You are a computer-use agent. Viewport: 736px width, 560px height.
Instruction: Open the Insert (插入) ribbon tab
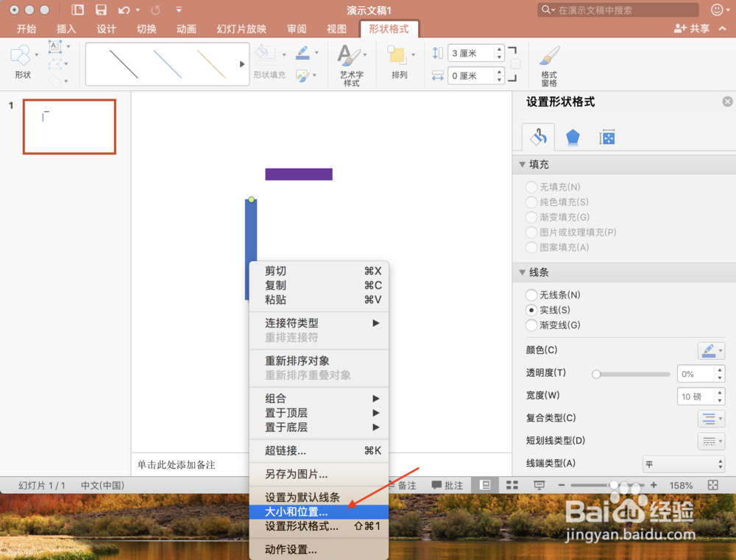66,29
